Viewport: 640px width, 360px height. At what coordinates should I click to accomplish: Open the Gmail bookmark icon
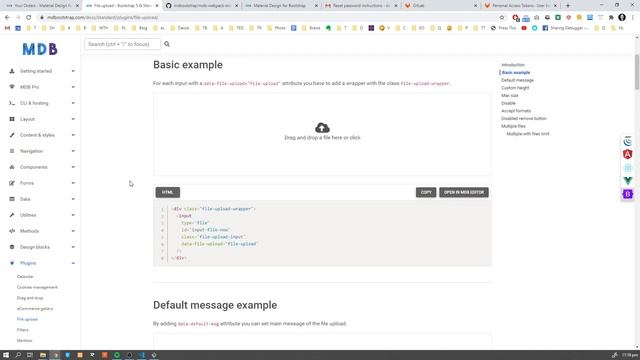click(7, 28)
